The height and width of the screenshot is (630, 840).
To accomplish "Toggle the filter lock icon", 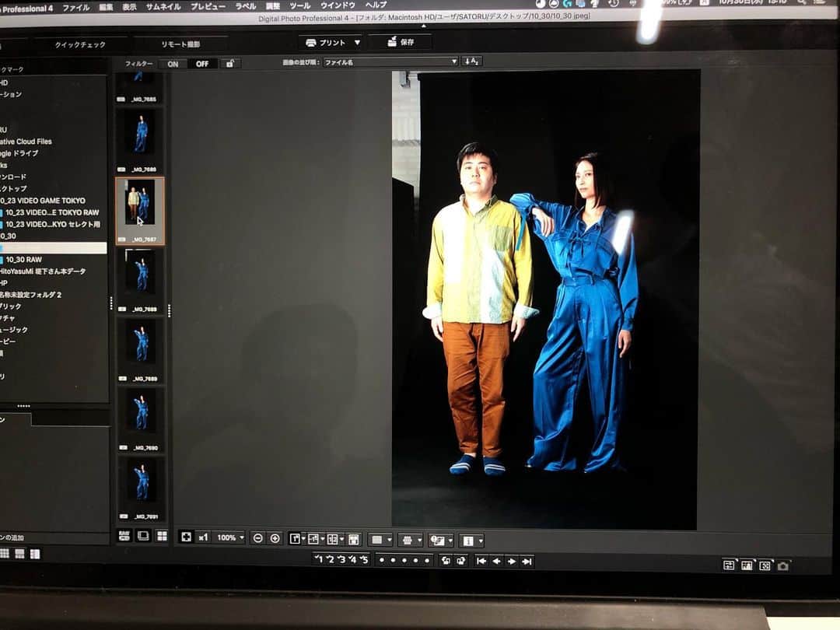I will pos(229,63).
